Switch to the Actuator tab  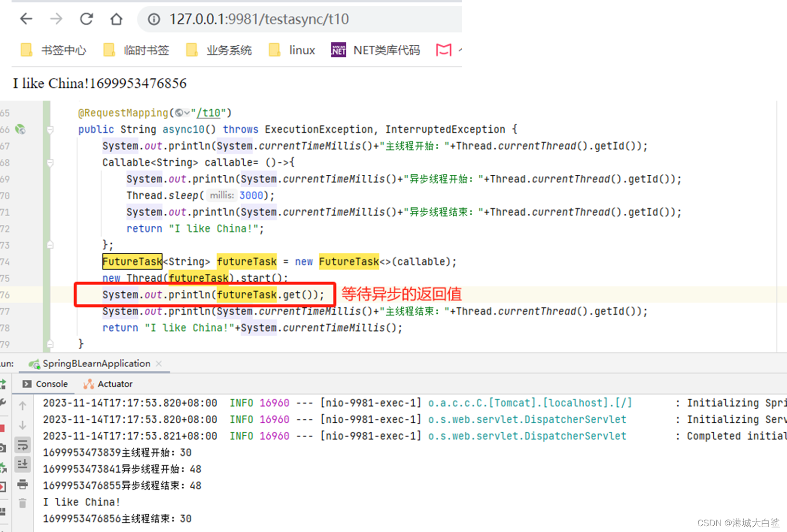[114, 384]
